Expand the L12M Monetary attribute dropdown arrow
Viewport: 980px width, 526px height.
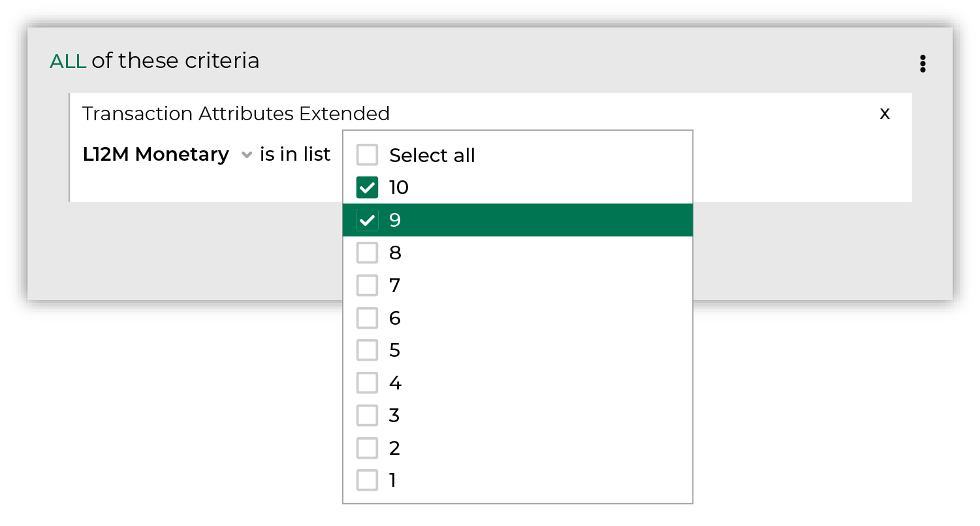tap(246, 156)
